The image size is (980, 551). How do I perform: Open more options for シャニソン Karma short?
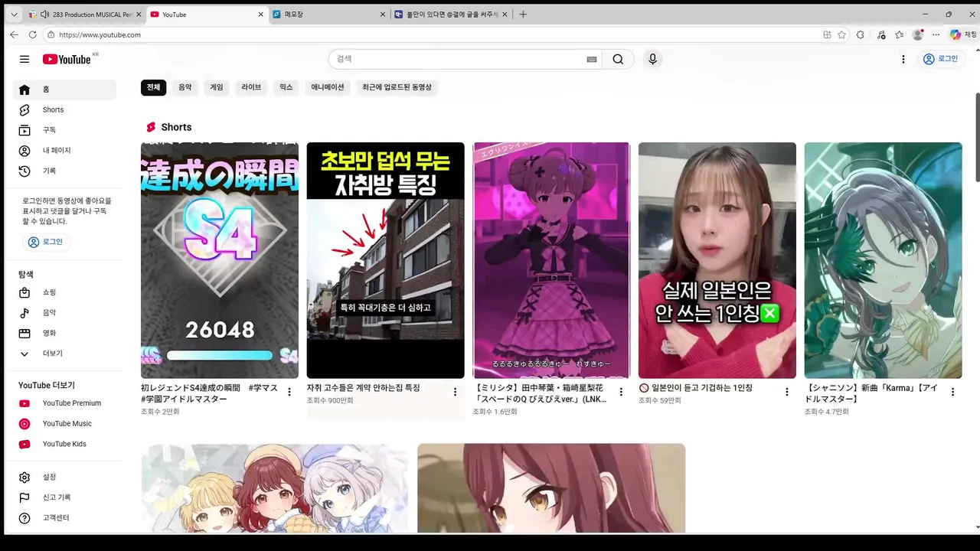[952, 392]
